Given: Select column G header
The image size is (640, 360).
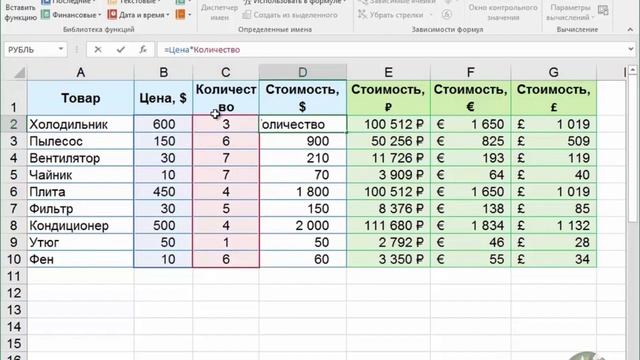Looking at the screenshot, I should 553,72.
